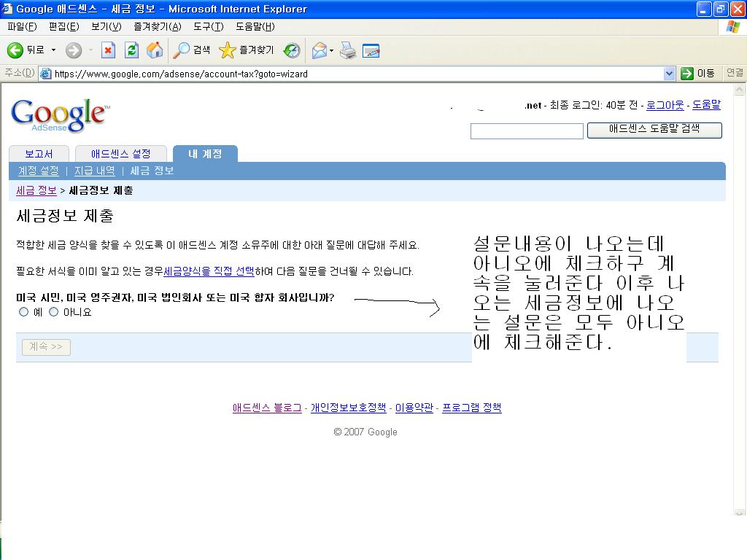Click the 로그아웃 link

pyautogui.click(x=665, y=105)
